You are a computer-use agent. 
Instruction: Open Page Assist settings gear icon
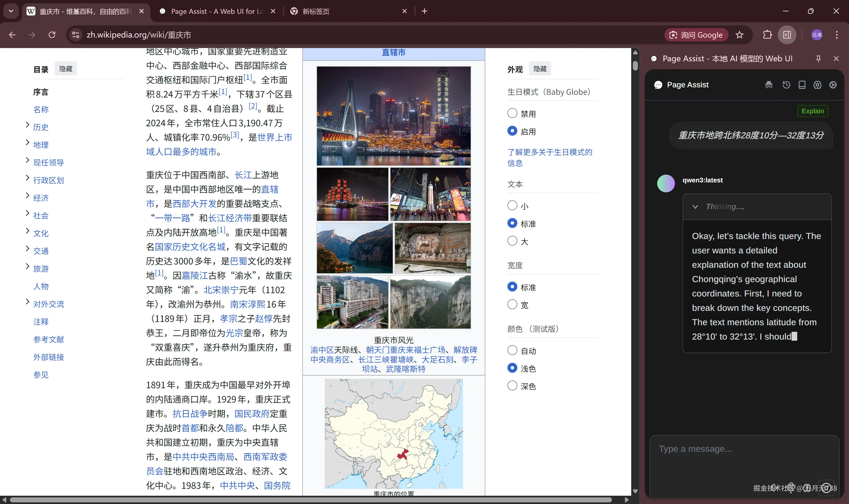(x=833, y=85)
